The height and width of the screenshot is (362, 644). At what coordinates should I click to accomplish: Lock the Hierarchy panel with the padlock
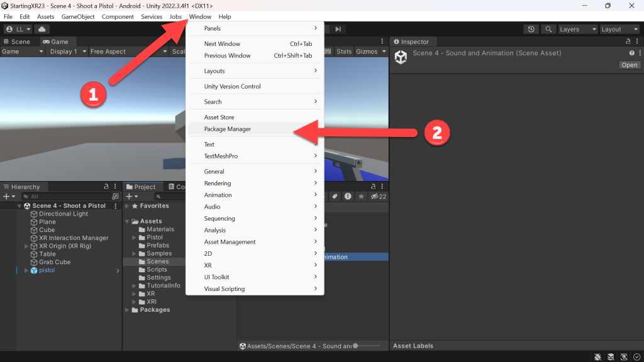tap(106, 186)
